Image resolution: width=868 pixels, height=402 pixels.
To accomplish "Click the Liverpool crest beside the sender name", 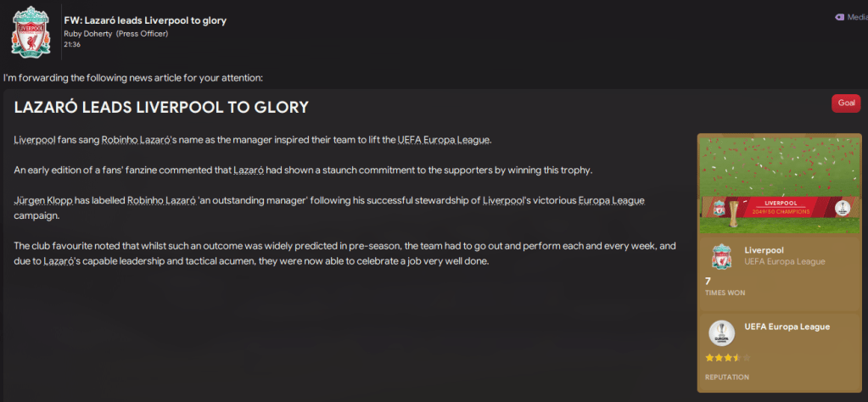I will [31, 31].
